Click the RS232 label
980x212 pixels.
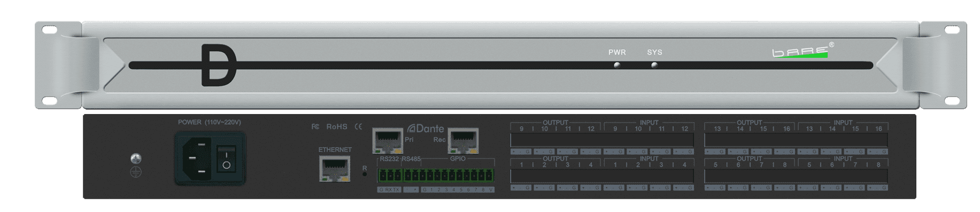(x=389, y=159)
